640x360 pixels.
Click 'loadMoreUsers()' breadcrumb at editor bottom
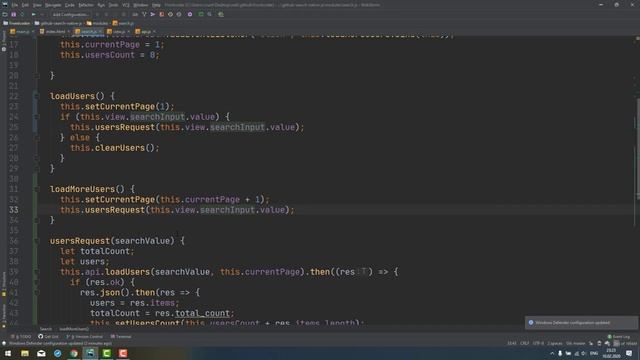[x=74, y=329]
